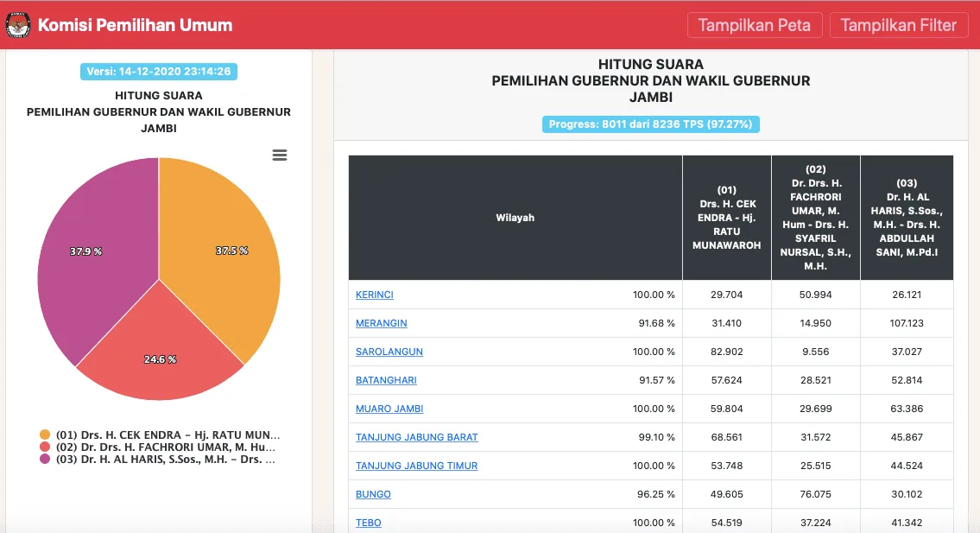Open the pie chart hamburger menu

point(279,155)
